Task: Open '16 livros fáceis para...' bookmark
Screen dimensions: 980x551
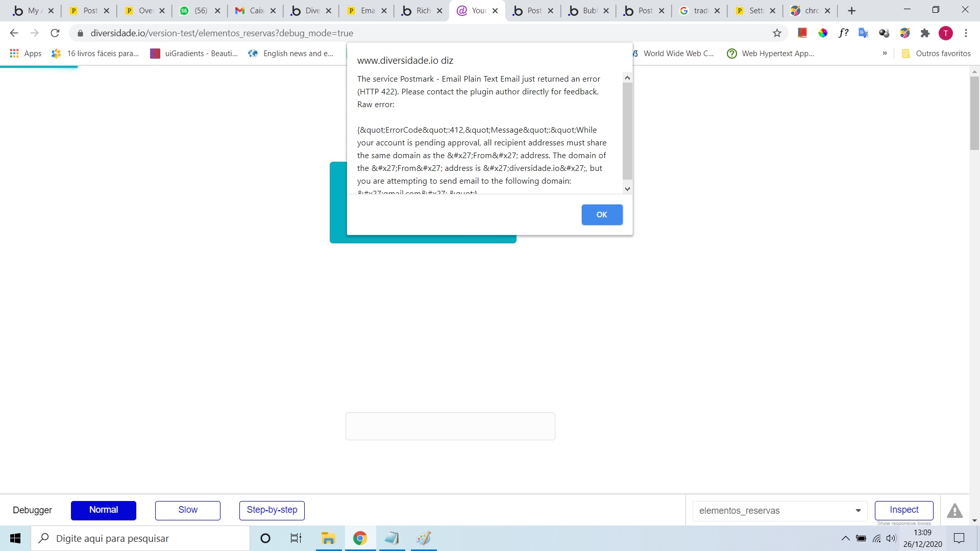Action: 95,54
